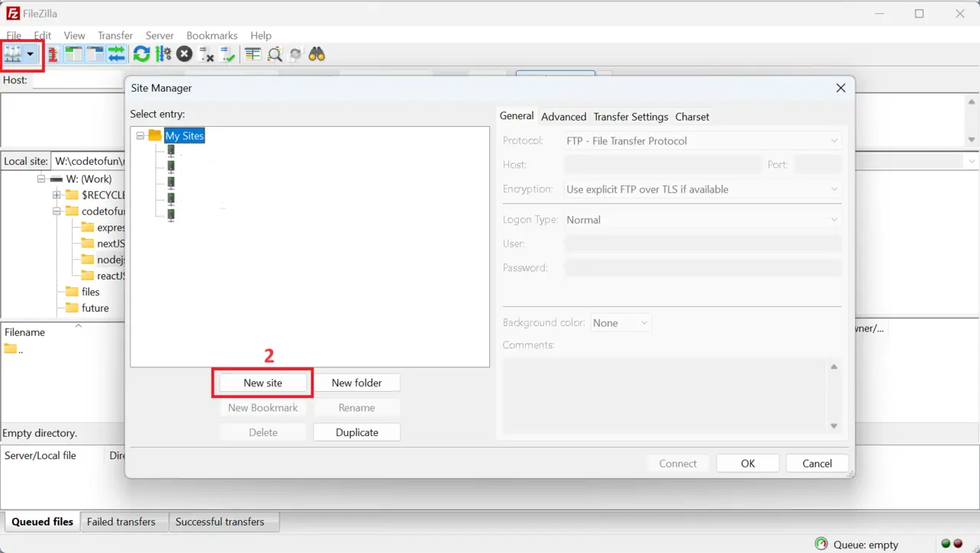The image size is (980, 553).
Task: Click the Filename column header
Action: (24, 332)
